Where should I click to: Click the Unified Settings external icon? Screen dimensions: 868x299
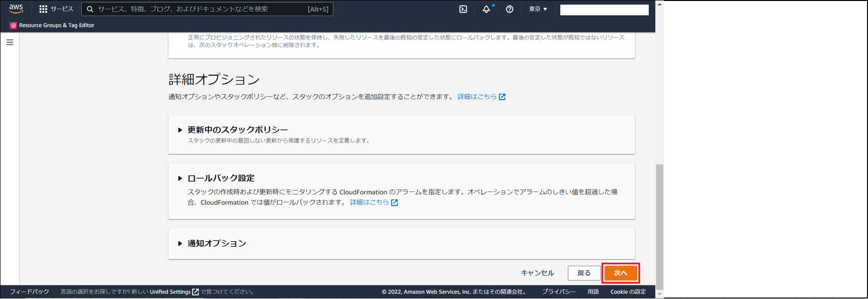pos(196,292)
